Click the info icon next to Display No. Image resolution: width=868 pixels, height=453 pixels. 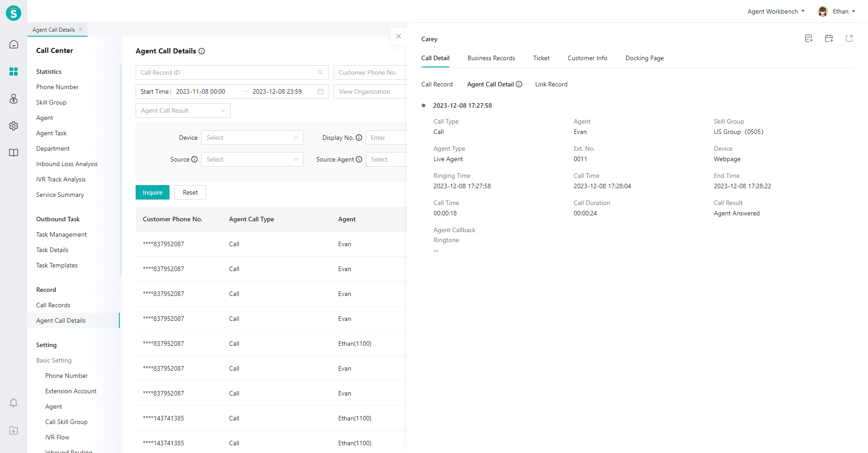click(x=359, y=138)
